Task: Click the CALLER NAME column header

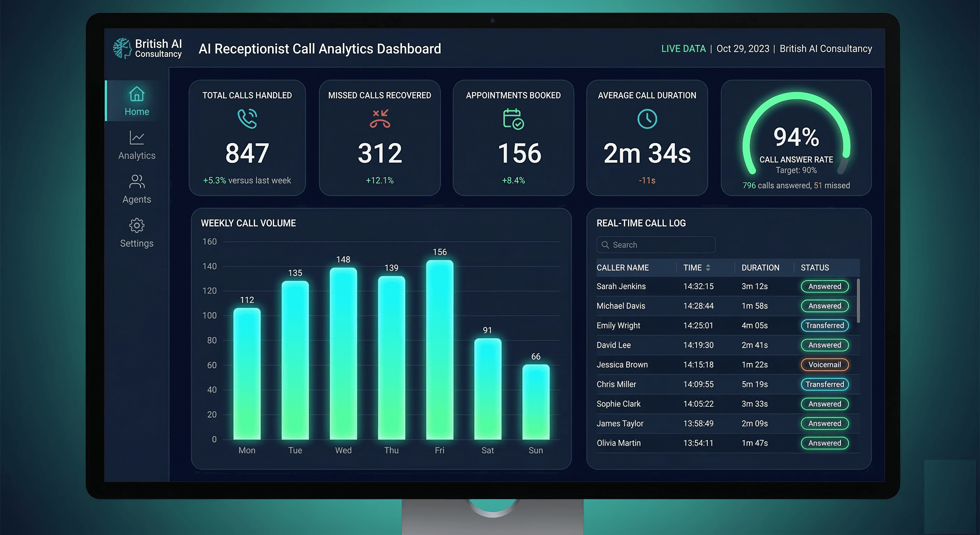Action: (x=622, y=268)
